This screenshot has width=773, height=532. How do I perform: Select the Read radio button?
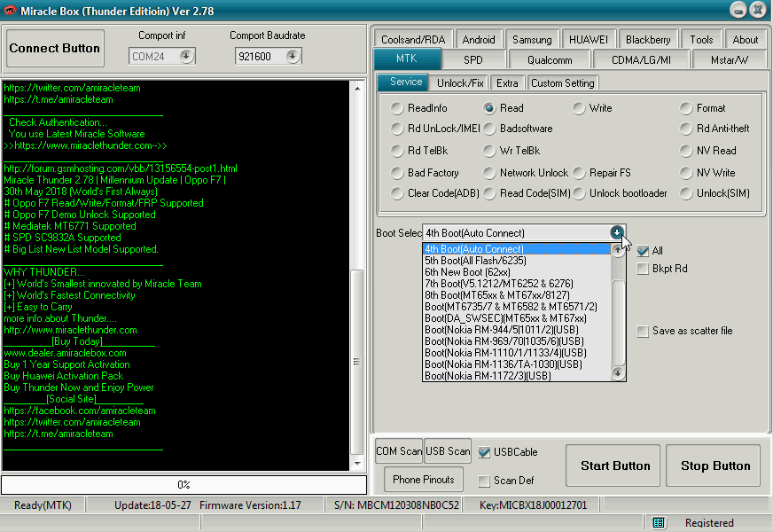pos(489,108)
